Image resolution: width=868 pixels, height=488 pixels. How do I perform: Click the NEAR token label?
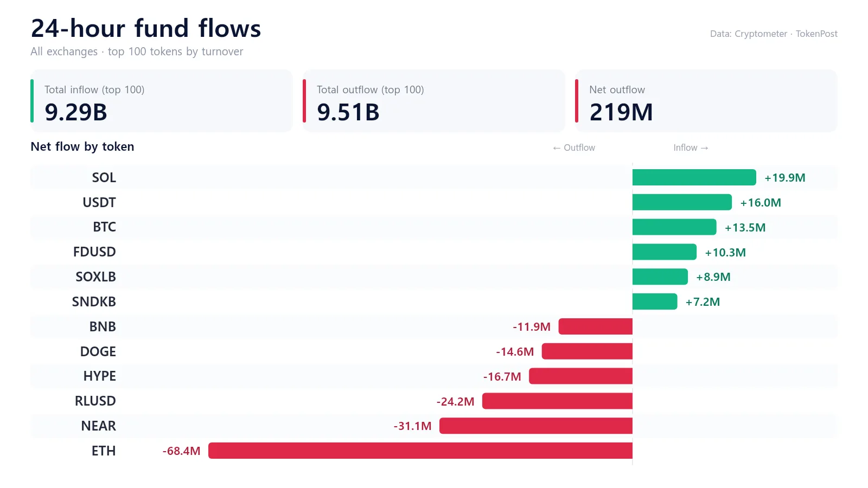(99, 426)
